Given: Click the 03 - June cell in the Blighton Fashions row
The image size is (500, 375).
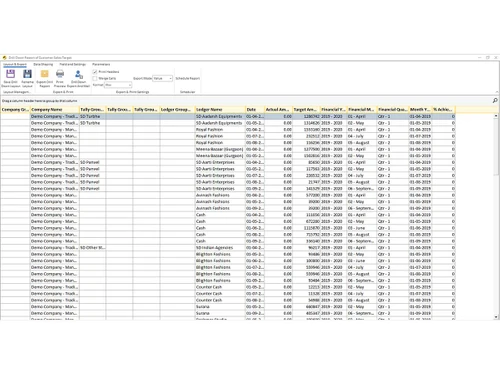Looking at the screenshot, I should [x=362, y=261].
